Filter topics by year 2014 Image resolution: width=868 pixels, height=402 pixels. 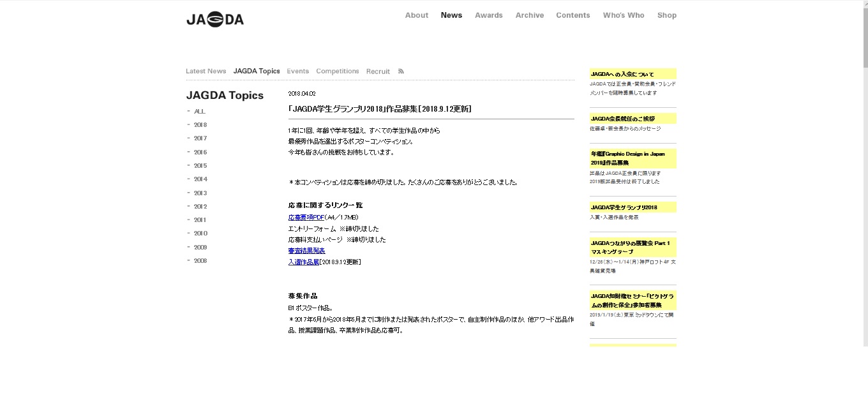coord(200,179)
